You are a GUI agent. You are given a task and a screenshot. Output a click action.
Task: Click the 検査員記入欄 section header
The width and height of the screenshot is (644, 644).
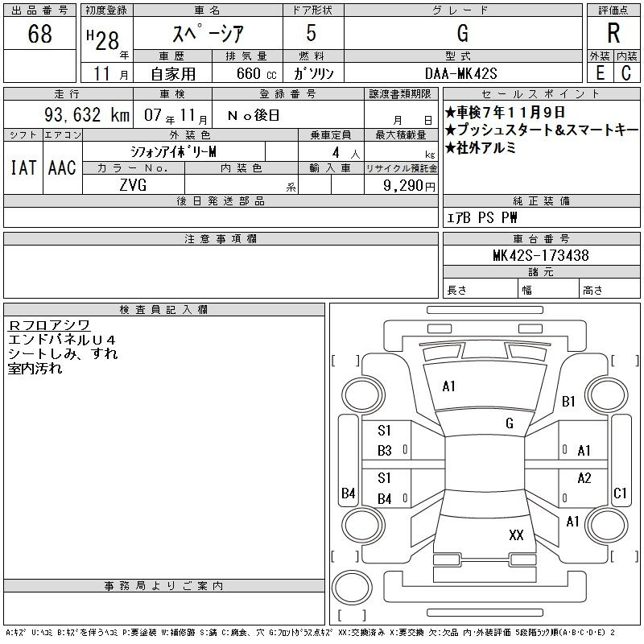(x=163, y=309)
